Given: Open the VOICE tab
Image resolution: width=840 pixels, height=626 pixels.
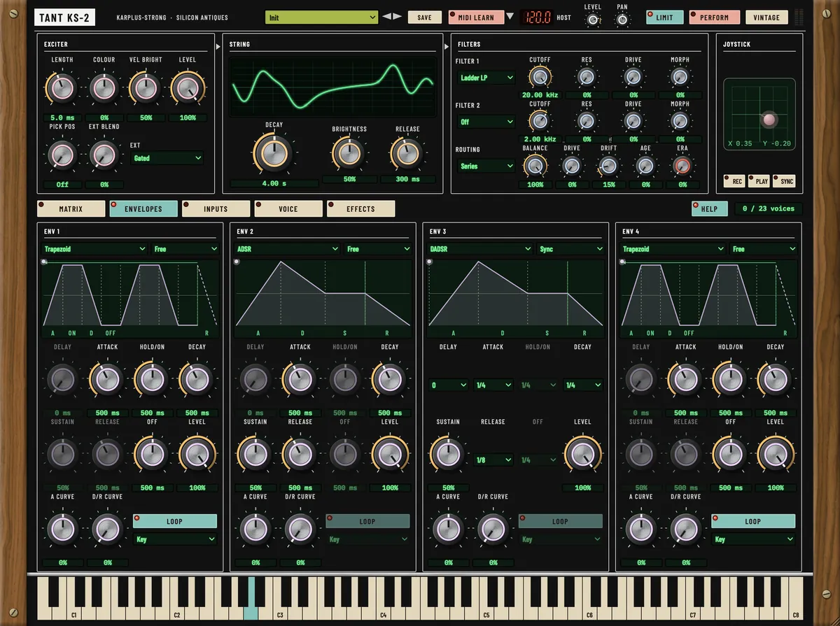Looking at the screenshot, I should click(288, 208).
